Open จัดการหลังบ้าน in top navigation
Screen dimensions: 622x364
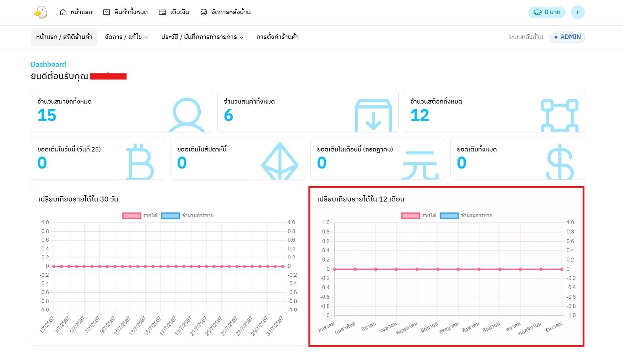[x=225, y=12]
